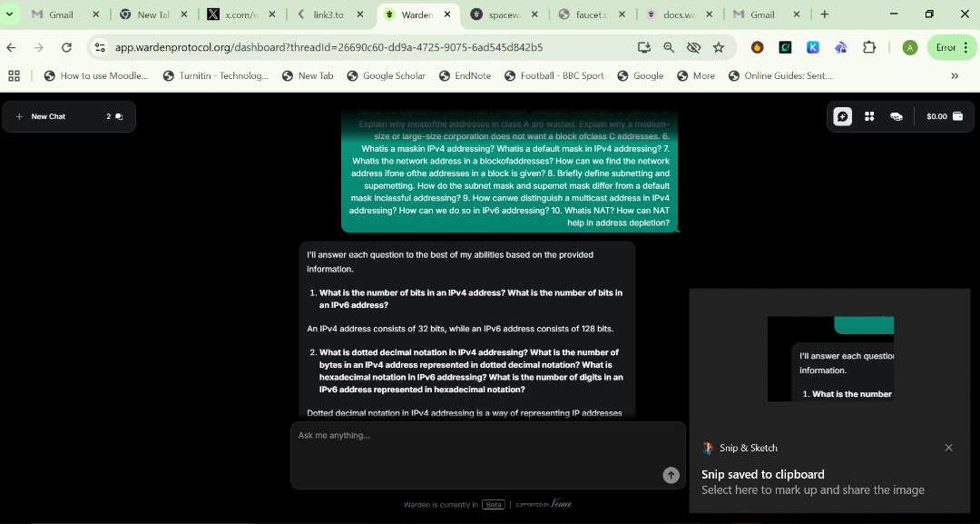The image size is (980, 524).
Task: Open the Warden chat bubbles icon
Action: coord(897,116)
